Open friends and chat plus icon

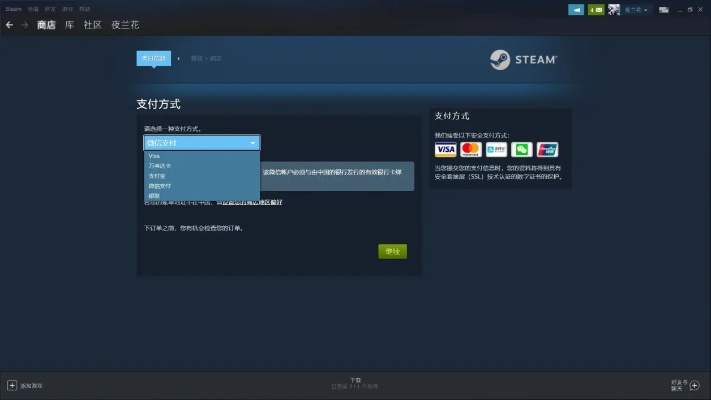tap(695, 385)
